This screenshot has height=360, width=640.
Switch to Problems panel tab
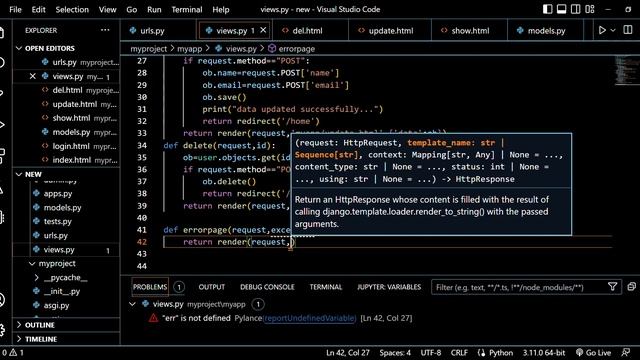(x=150, y=287)
